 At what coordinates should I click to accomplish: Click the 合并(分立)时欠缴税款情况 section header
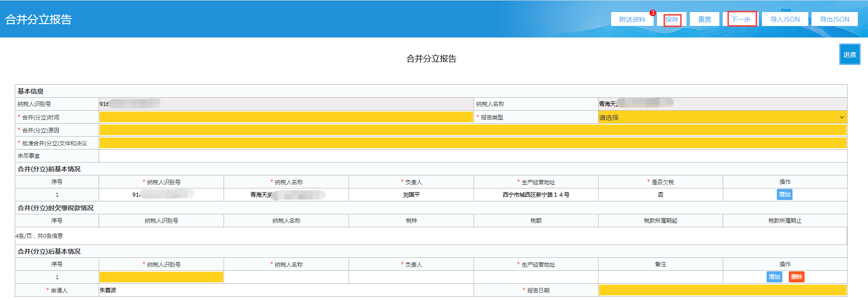[56, 208]
